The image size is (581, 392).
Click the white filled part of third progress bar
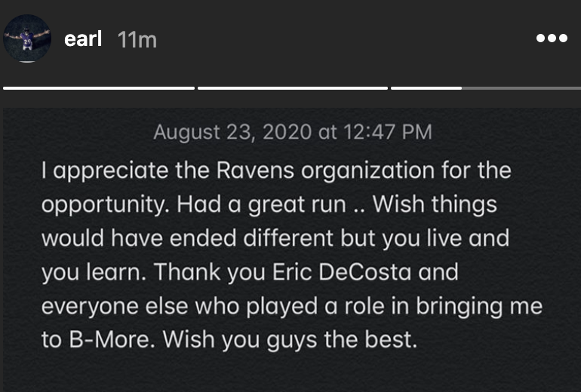click(x=426, y=88)
